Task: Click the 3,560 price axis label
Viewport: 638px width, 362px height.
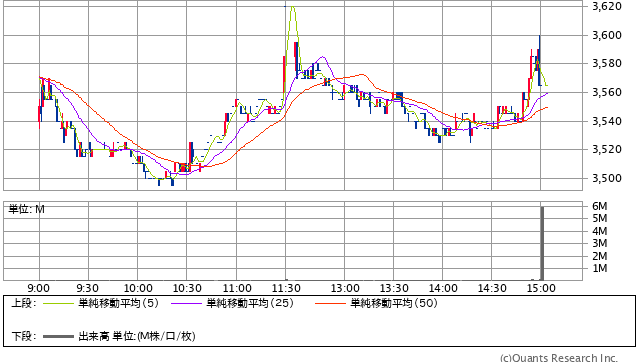Action: (x=607, y=92)
